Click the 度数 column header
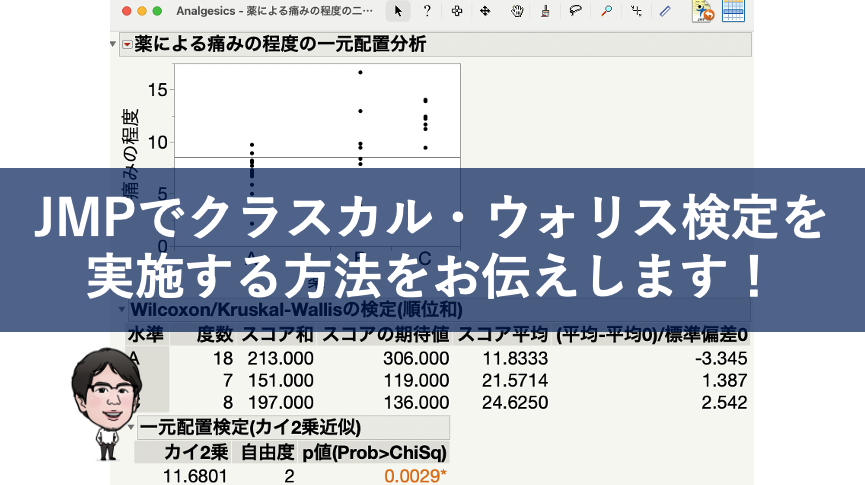 coord(215,335)
